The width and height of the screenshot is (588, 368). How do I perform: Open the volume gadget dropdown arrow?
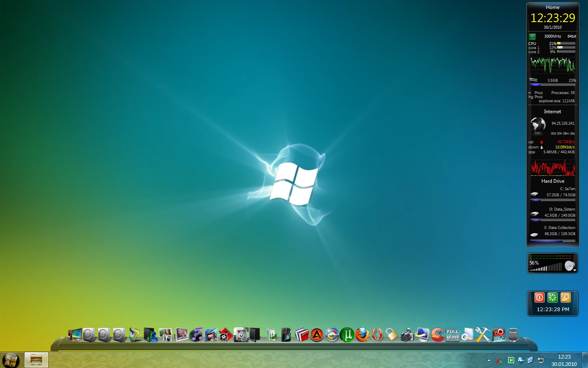click(x=575, y=270)
